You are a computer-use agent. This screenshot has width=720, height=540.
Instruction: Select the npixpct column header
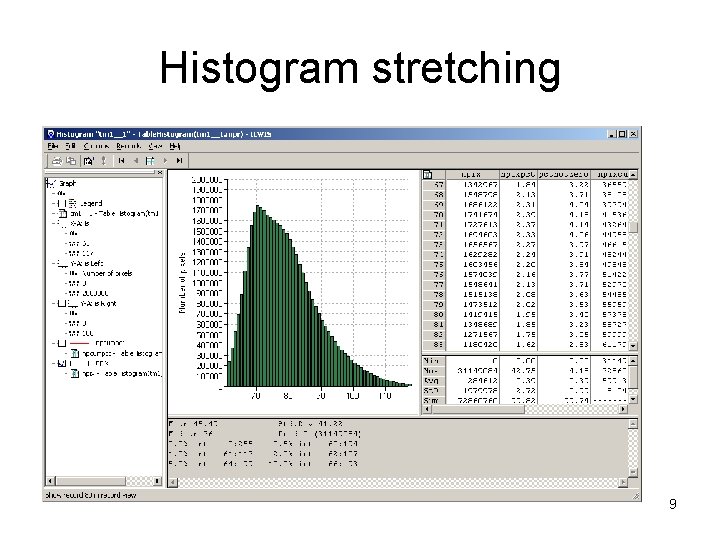point(518,174)
